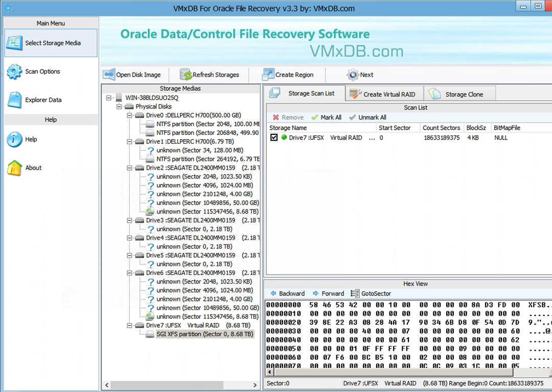The height and width of the screenshot is (392, 552).
Task: Click the Forward arrow icon in Hex View
Action: (316, 293)
